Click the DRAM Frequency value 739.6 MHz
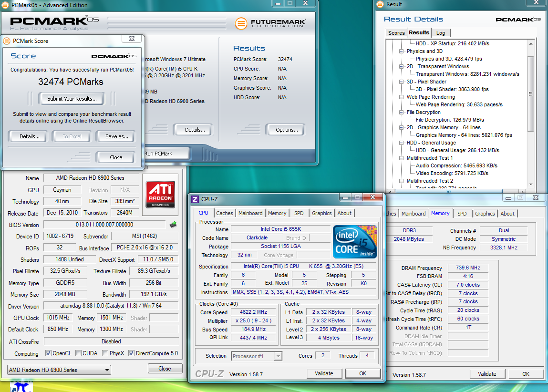Viewport: 548px width, 392px height. point(468,268)
